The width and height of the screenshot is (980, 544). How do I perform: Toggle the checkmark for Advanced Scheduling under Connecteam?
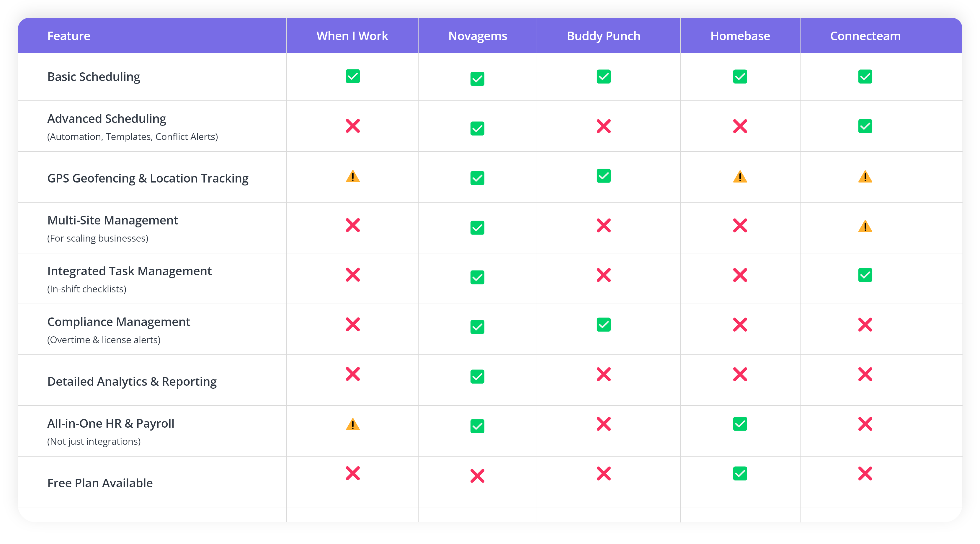coord(865,126)
